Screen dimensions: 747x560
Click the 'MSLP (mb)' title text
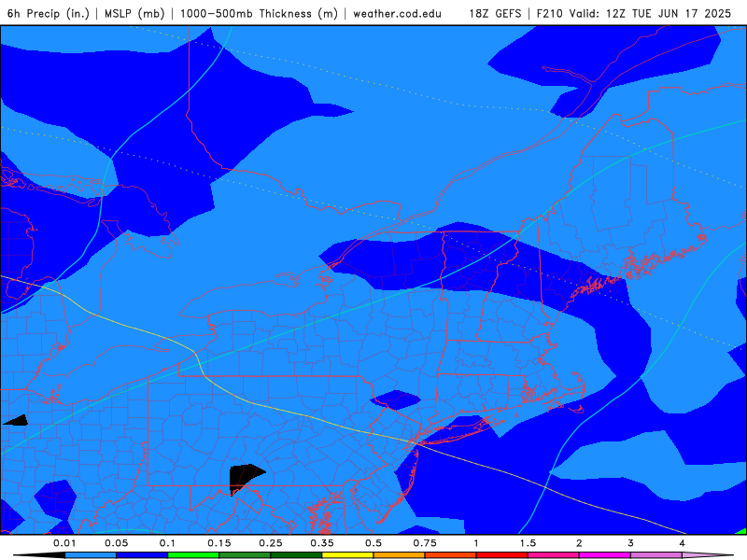[x=134, y=13]
